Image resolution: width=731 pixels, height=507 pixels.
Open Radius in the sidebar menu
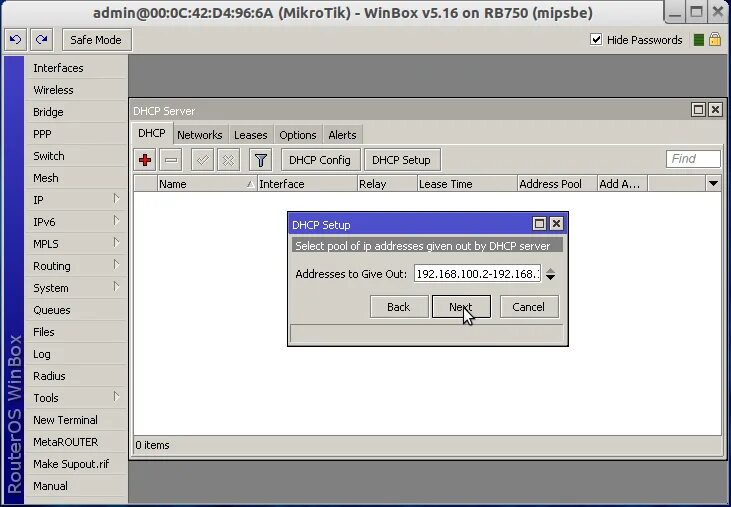click(76, 376)
